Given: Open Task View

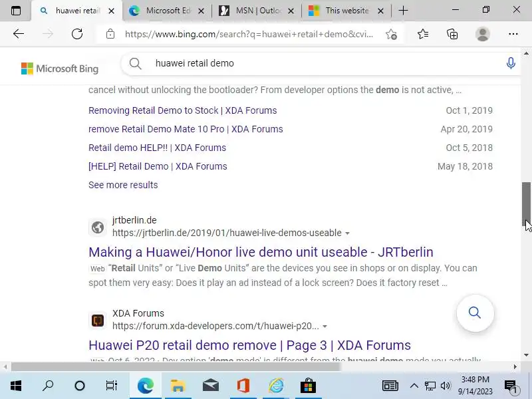Looking at the screenshot, I should 111,386.
